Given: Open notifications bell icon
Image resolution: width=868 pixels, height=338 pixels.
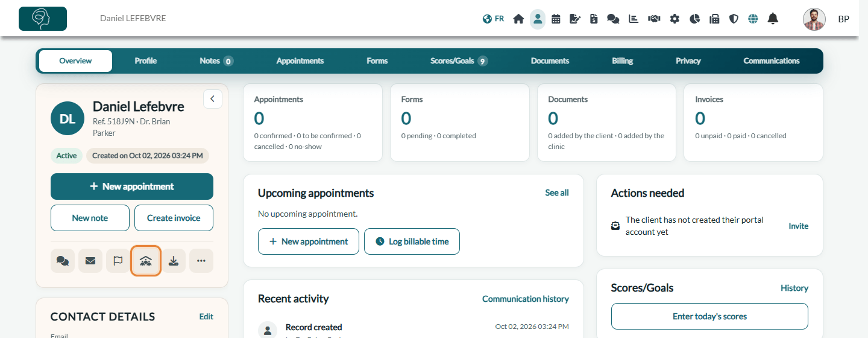Looking at the screenshot, I should tap(773, 19).
